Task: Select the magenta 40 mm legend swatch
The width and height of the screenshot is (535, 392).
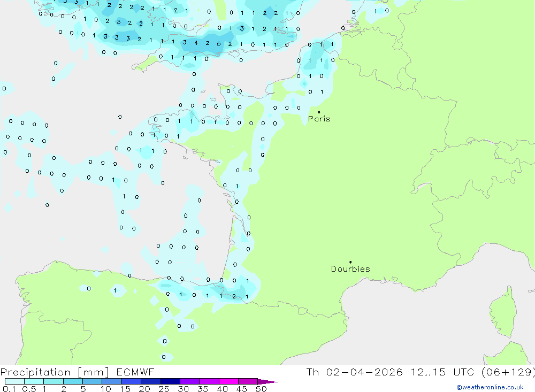Action: [228, 381]
